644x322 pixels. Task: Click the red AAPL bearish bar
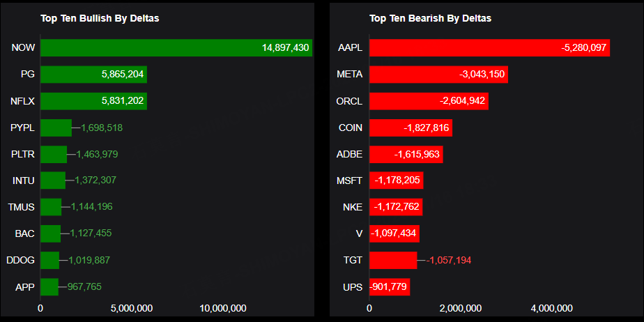click(x=489, y=48)
